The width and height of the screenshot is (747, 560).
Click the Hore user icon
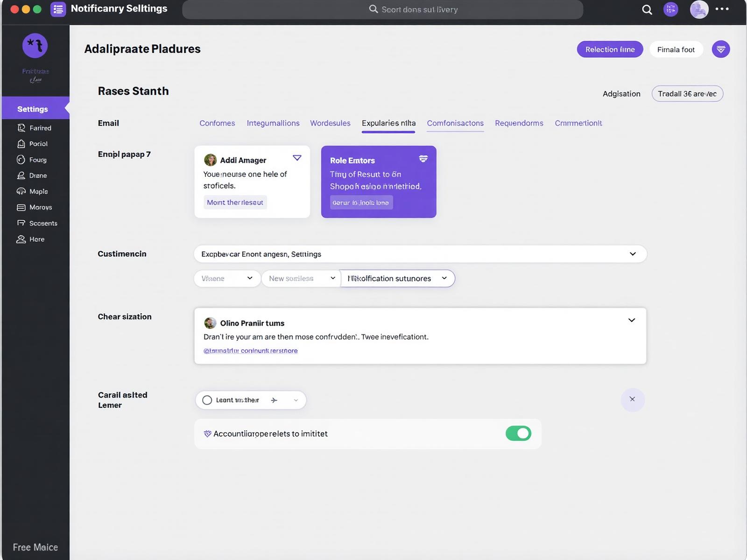pyautogui.click(x=21, y=239)
